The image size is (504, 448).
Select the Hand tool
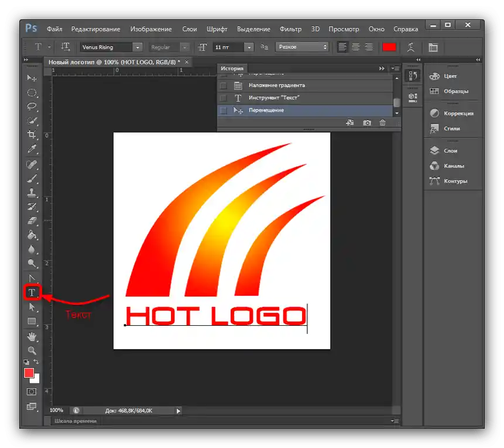(32, 336)
